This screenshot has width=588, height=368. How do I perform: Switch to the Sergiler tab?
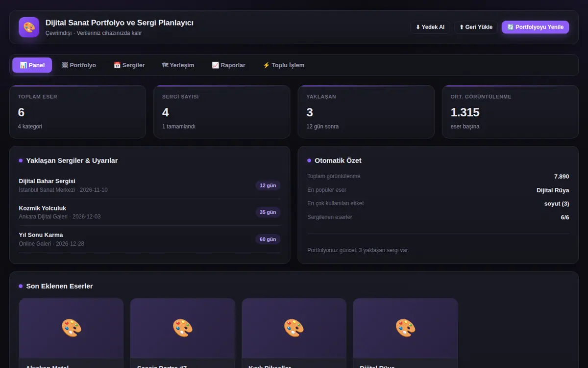click(x=129, y=65)
